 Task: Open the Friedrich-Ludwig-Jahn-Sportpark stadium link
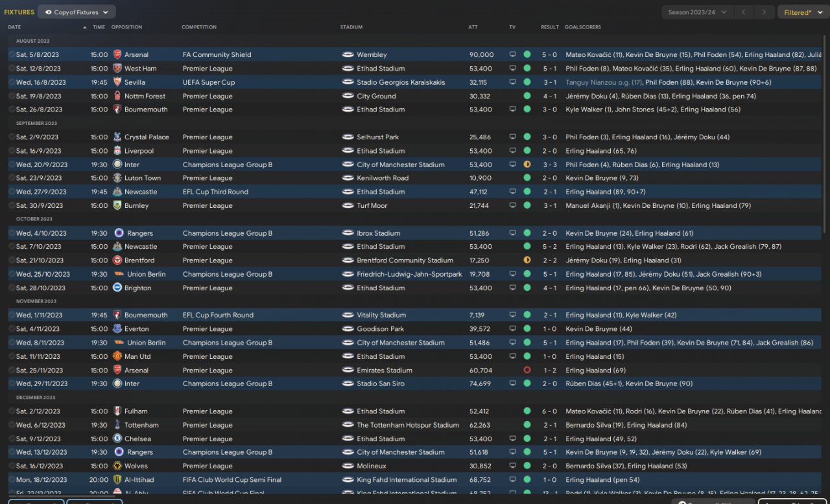click(409, 274)
